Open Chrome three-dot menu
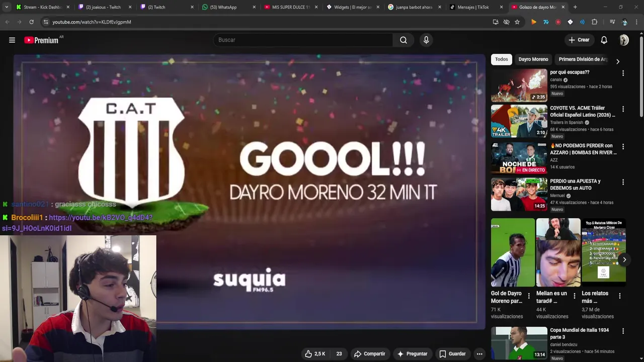 point(636,22)
